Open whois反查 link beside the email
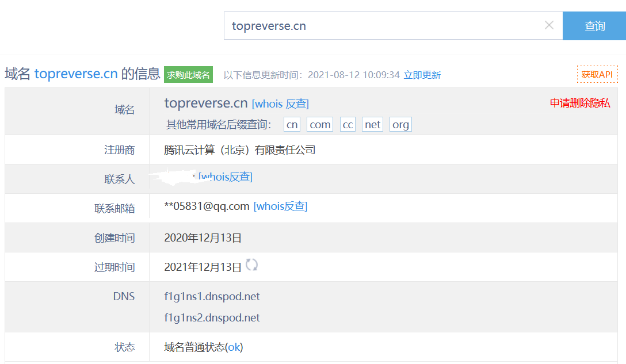 point(280,206)
